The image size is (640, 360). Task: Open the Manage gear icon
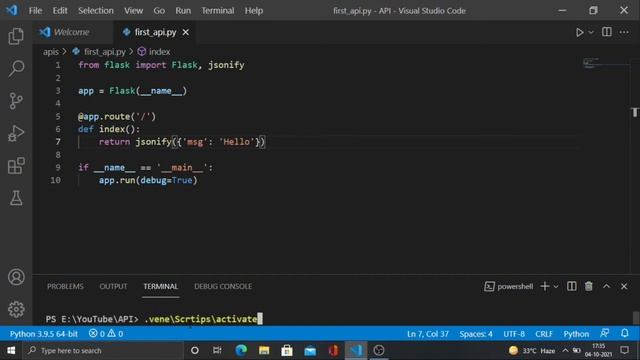click(16, 309)
